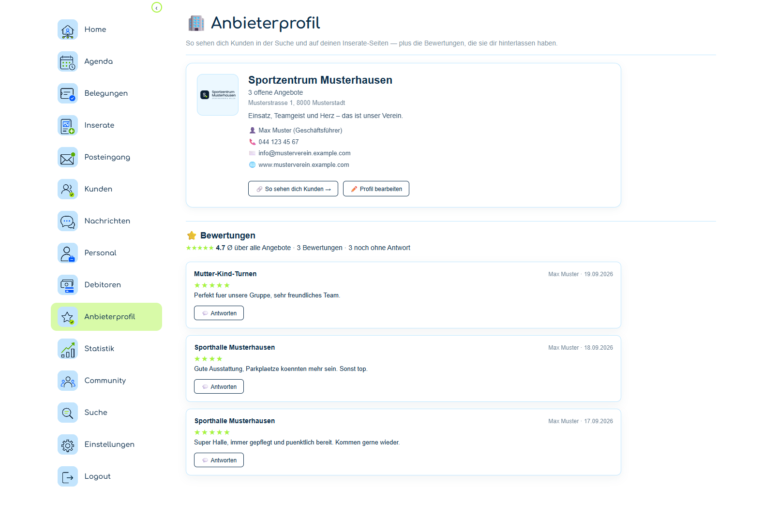The height and width of the screenshot is (532, 778).
Task: Go to Posteingang menu entry
Action: click(107, 157)
